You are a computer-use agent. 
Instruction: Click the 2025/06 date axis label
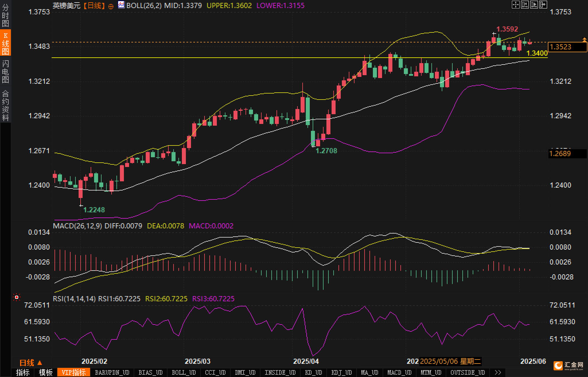[533, 361]
